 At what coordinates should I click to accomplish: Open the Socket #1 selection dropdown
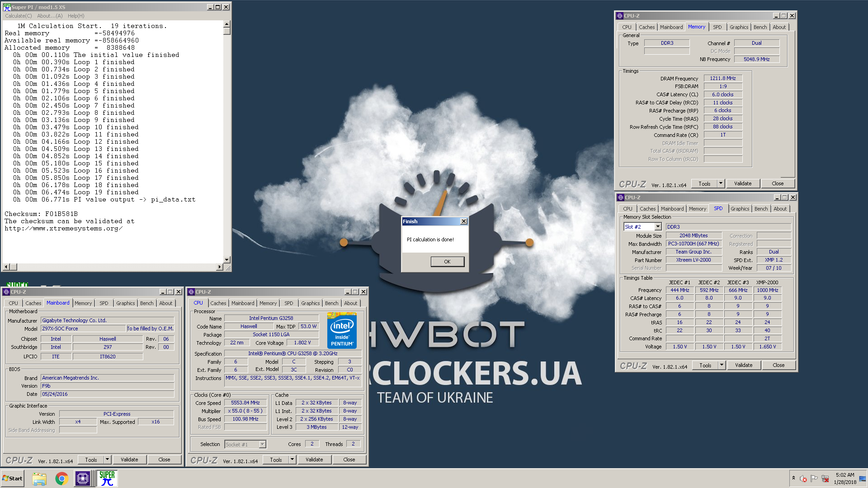click(262, 445)
